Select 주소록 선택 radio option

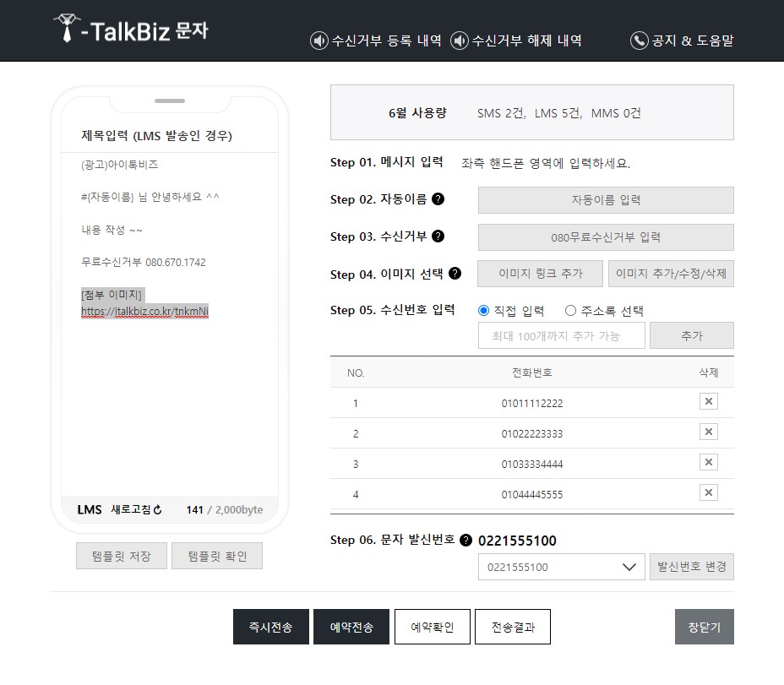(570, 311)
